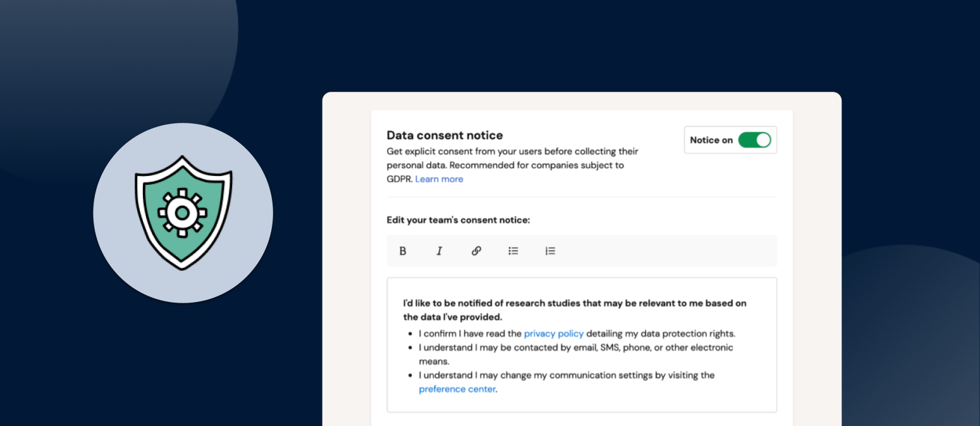Screen dimensions: 980x426
Task: Select the bold intro sentence in the editor
Action: coord(574,303)
